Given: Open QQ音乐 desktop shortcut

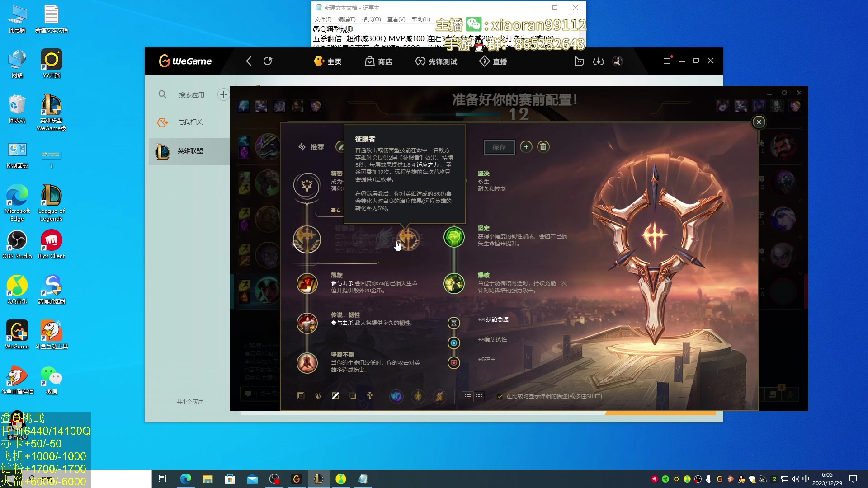Looking at the screenshot, I should [x=17, y=290].
